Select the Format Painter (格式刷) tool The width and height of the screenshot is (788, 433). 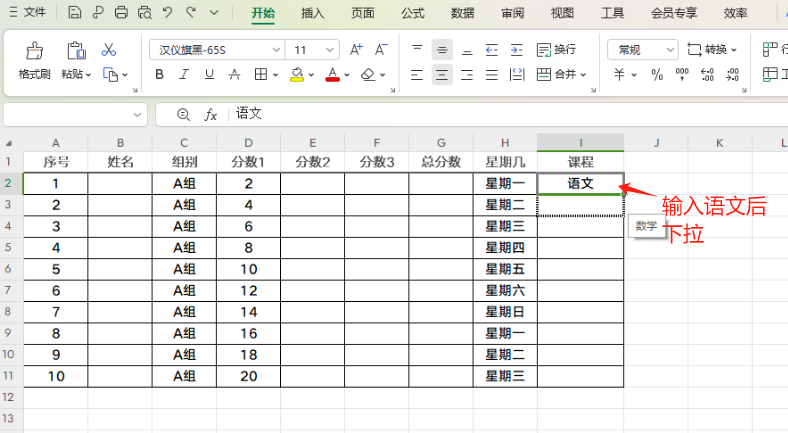click(x=34, y=61)
